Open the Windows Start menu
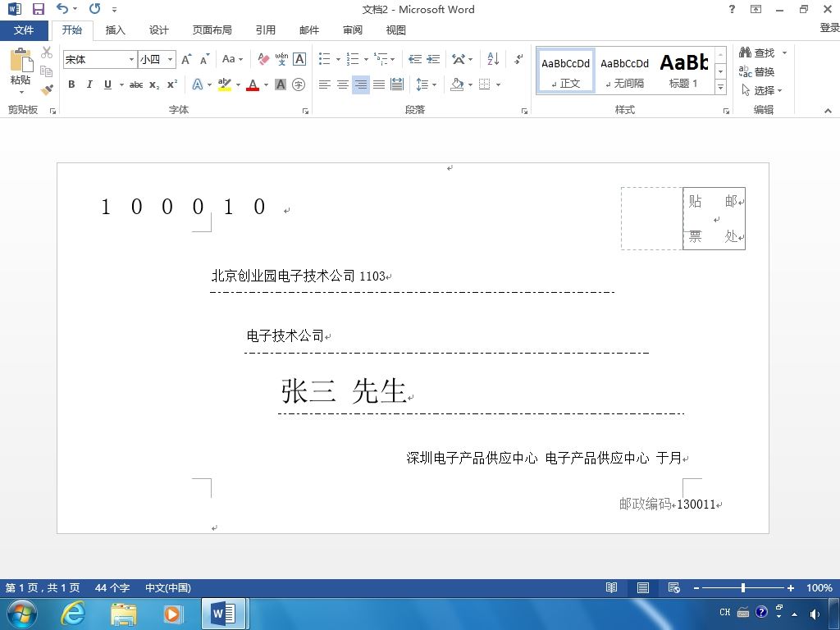 coord(21,614)
